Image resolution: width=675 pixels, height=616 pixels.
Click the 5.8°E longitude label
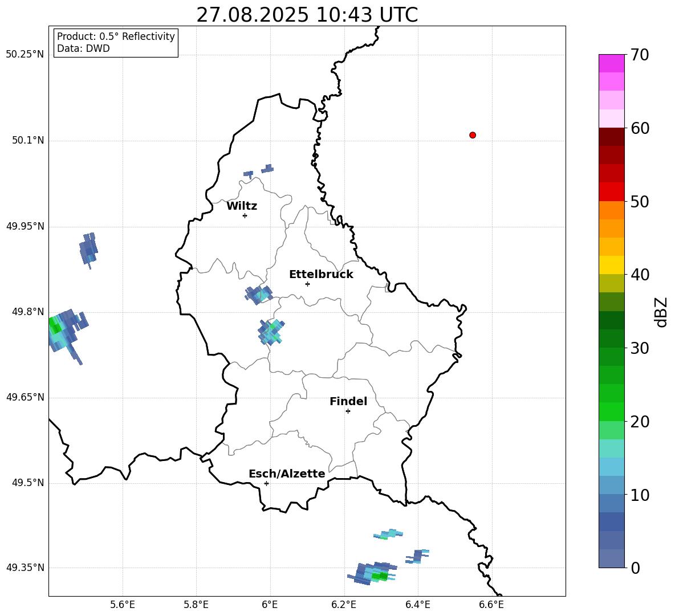point(196,605)
